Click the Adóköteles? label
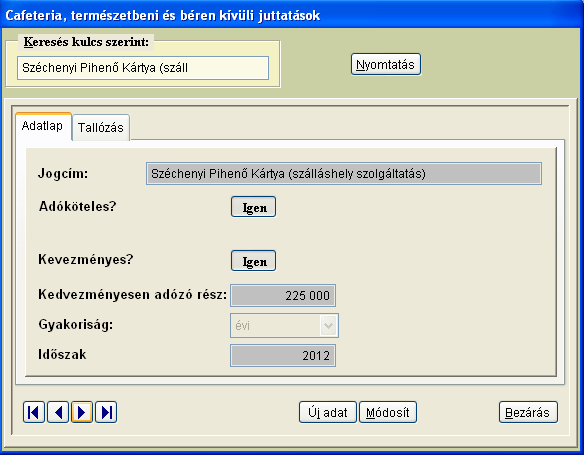Image resolution: width=584 pixels, height=455 pixels. pyautogui.click(x=77, y=206)
